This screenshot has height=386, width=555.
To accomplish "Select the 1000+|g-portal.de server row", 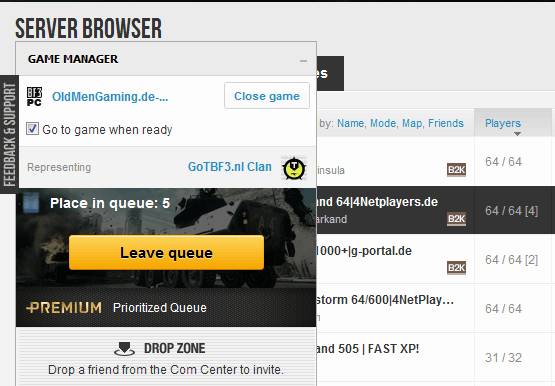I will (x=436, y=259).
